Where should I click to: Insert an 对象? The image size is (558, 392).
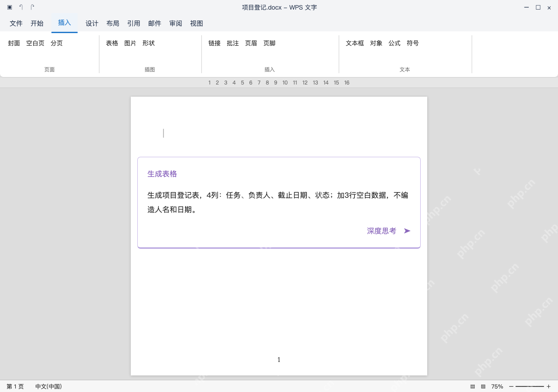pos(376,43)
